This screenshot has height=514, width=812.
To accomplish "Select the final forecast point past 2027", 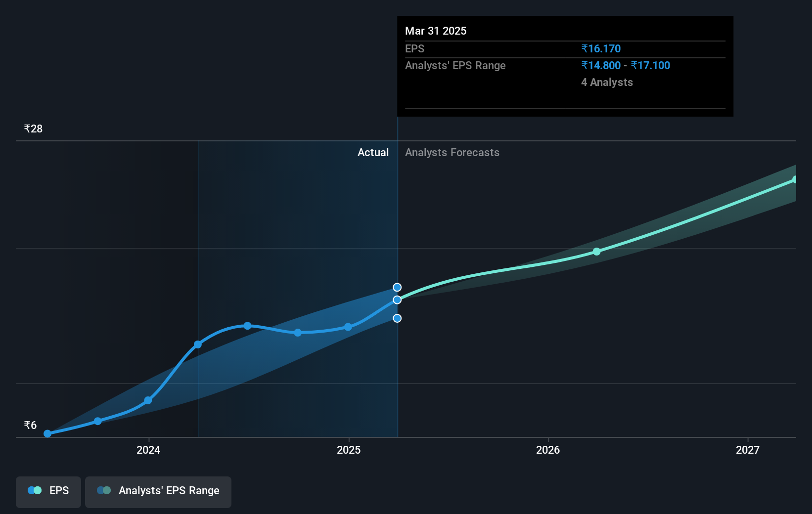I will tap(795, 179).
